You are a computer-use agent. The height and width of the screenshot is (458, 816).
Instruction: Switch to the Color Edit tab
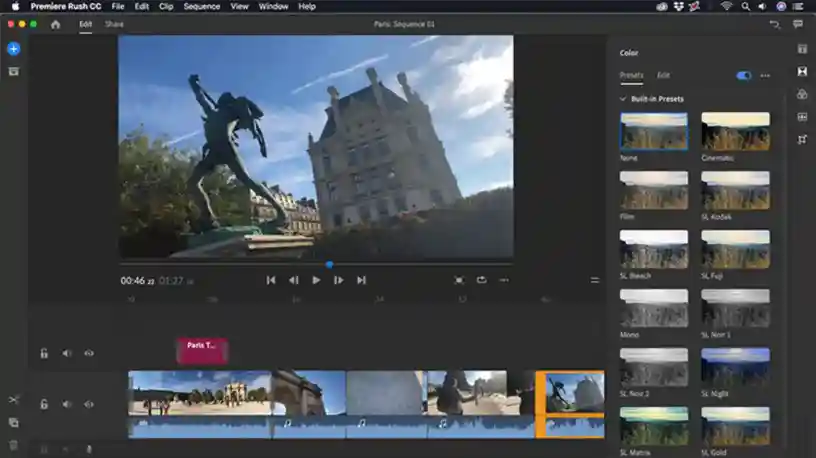663,75
